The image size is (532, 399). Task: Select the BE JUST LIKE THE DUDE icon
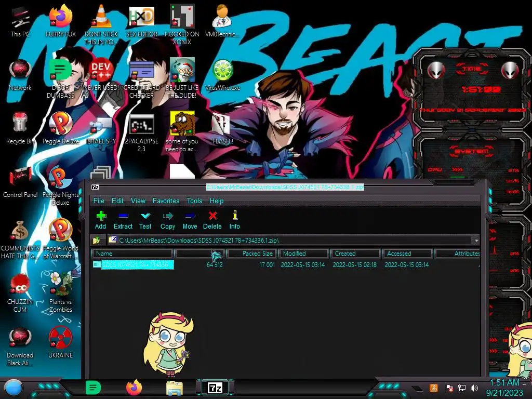pyautogui.click(x=182, y=79)
